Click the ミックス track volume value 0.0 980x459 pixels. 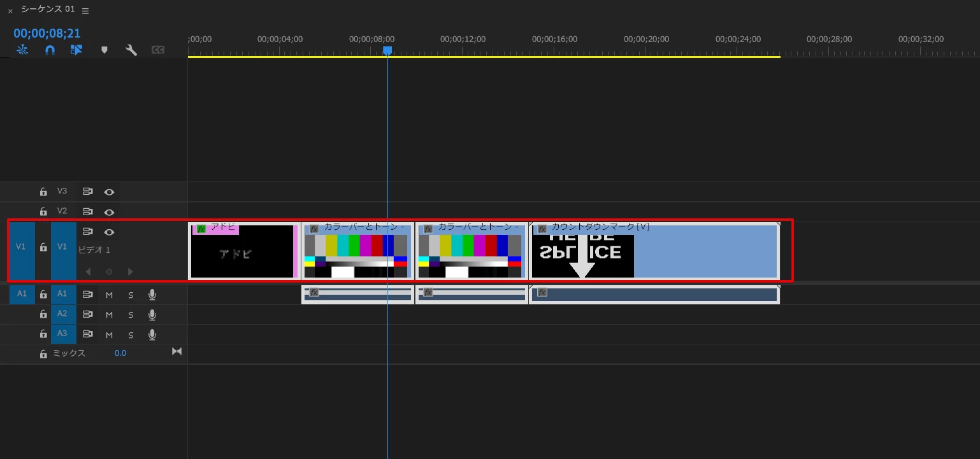[x=120, y=353]
